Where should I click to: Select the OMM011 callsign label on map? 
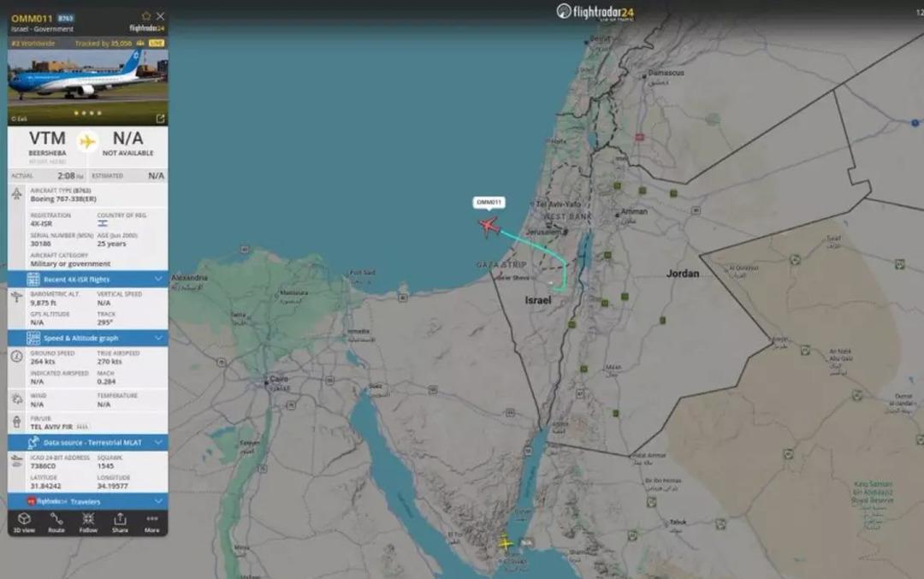tap(489, 203)
